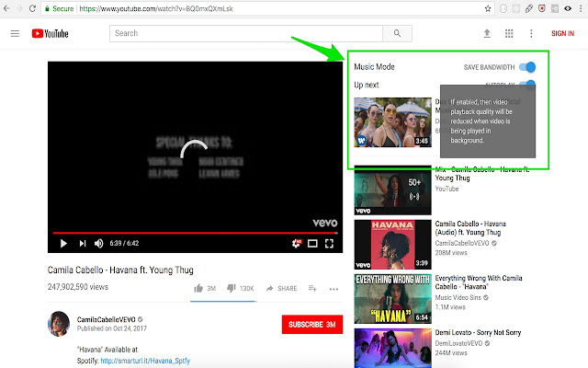Viewport: 588px width, 368px height.
Task: Go to the YouTube home logo
Action: [50, 33]
